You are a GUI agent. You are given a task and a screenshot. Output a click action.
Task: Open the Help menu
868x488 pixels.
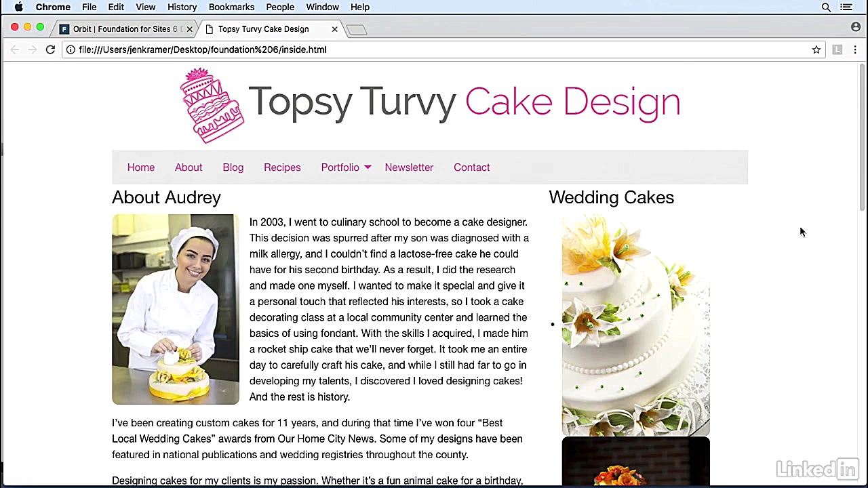click(360, 7)
